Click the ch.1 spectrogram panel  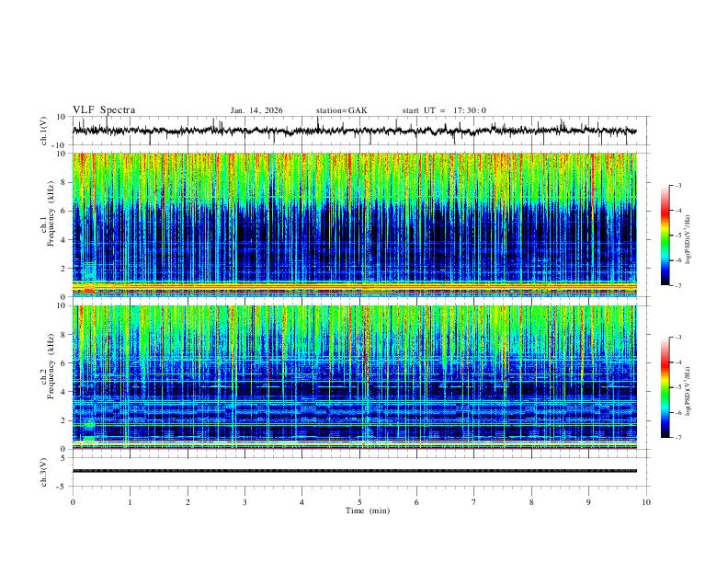355,224
